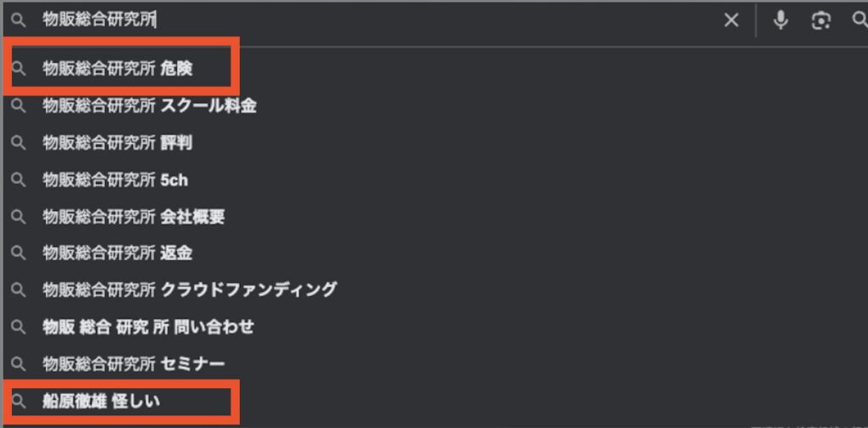Select the 会社概要 suggestion
Image resolution: width=868 pixels, height=428 pixels.
(134, 217)
